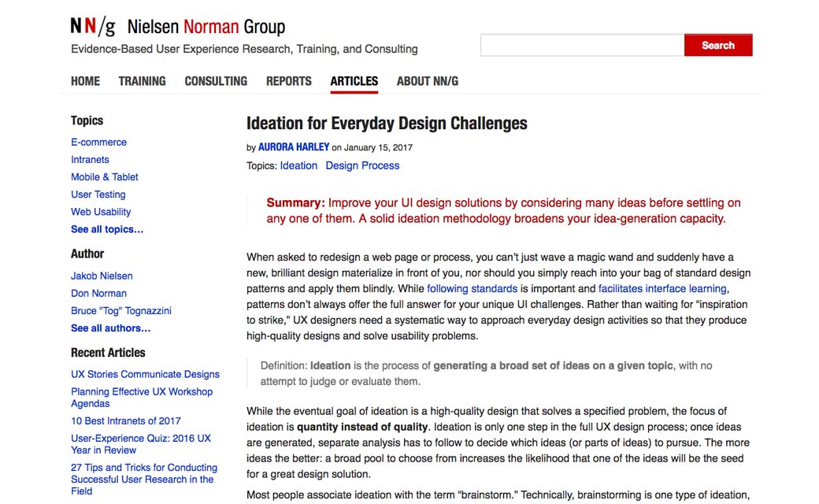
Task: Select Reports in the navigation bar
Action: point(288,81)
